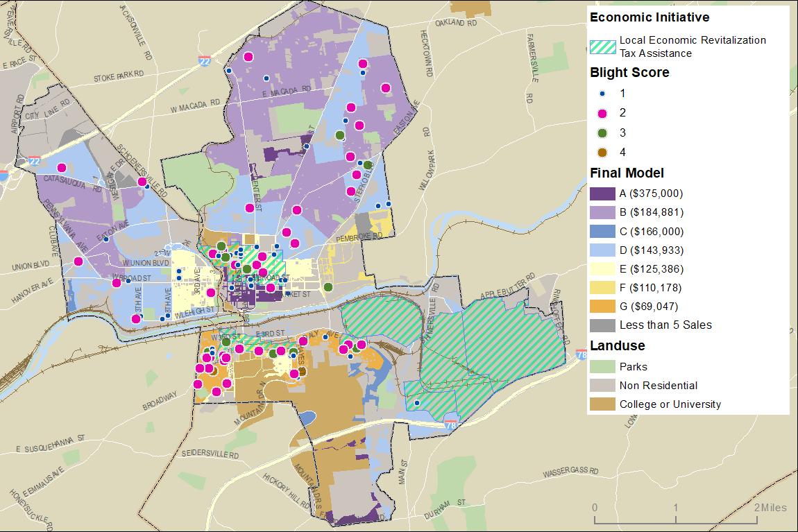Click the JACKSONVILLE RD street label
The width and height of the screenshot is (798, 532).
137,32
